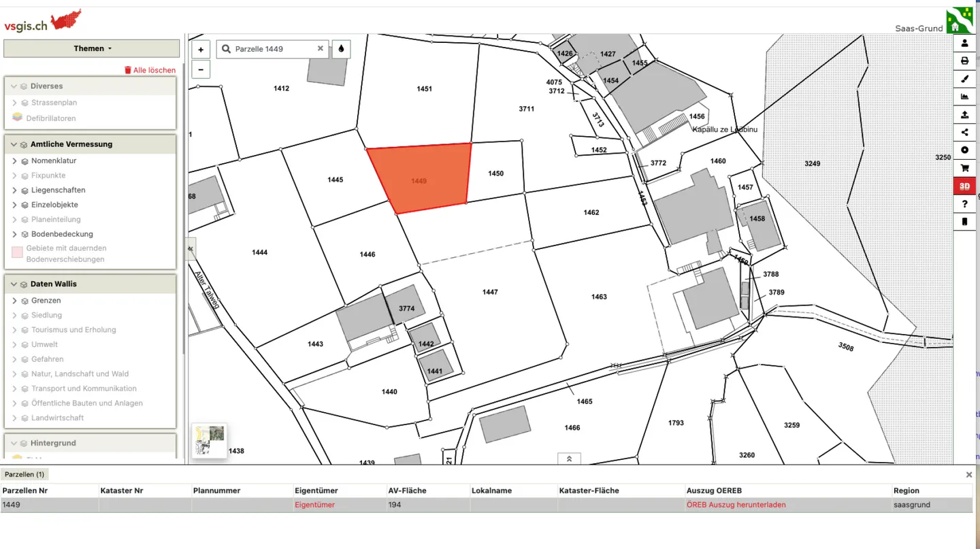Click the upload icon in right toolbar
The height and width of the screenshot is (549, 980).
point(964,115)
